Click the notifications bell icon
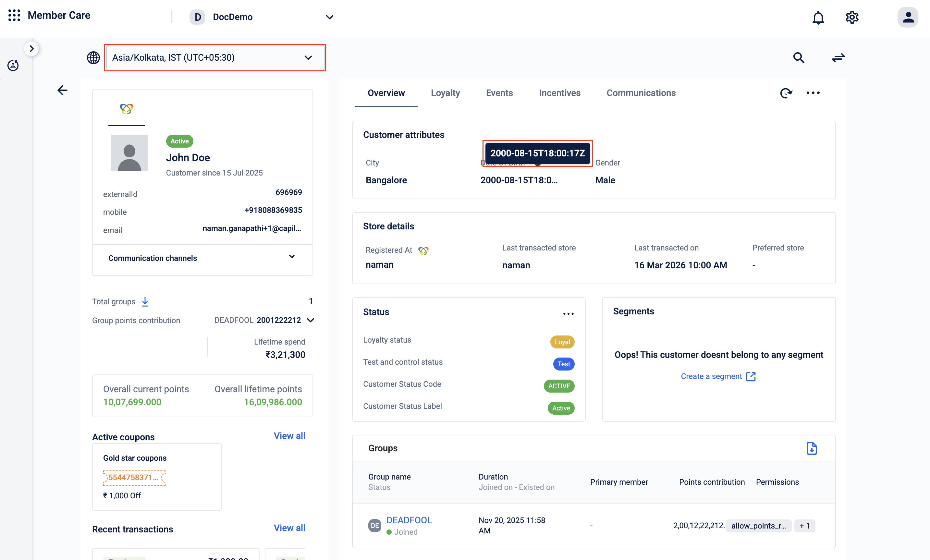 (818, 18)
